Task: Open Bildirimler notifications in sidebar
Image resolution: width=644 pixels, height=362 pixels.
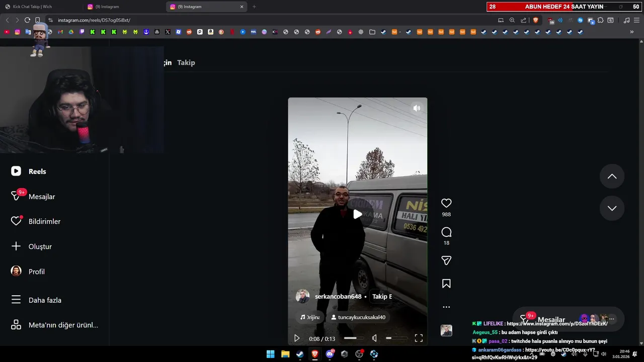Action: point(36,221)
